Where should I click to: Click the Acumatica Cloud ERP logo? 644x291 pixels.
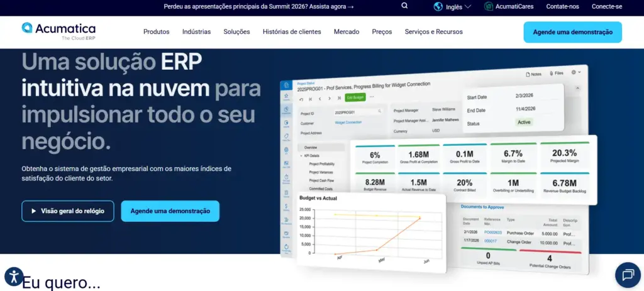click(x=58, y=31)
